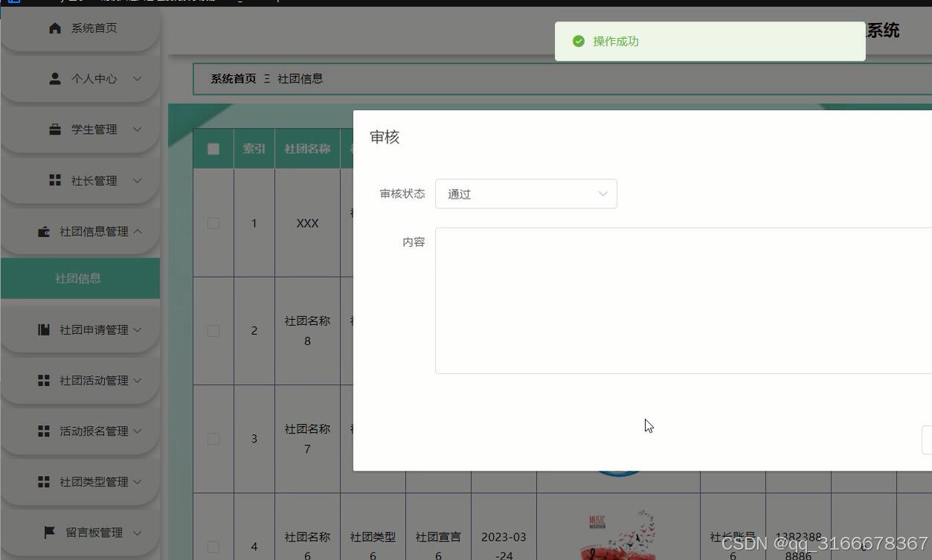Open the 审核状态 dropdown showing 通过
The image size is (932, 560).
[x=526, y=194]
